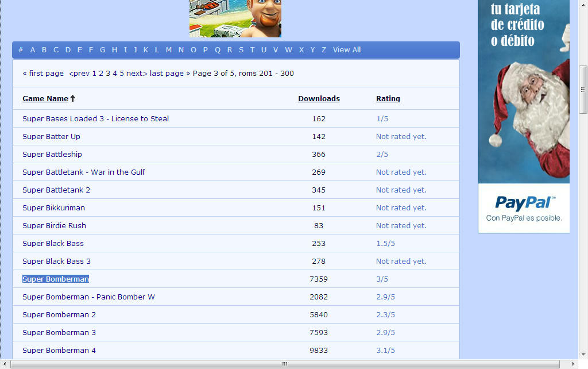This screenshot has height=369, width=588.
Task: Click the vertical scrollbar up arrow
Action: click(x=583, y=3)
